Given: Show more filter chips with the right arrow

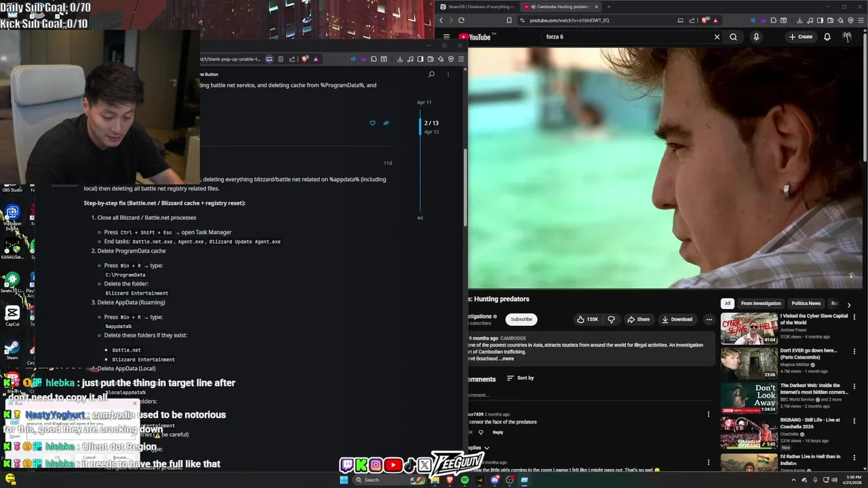Looking at the screenshot, I should tap(848, 304).
